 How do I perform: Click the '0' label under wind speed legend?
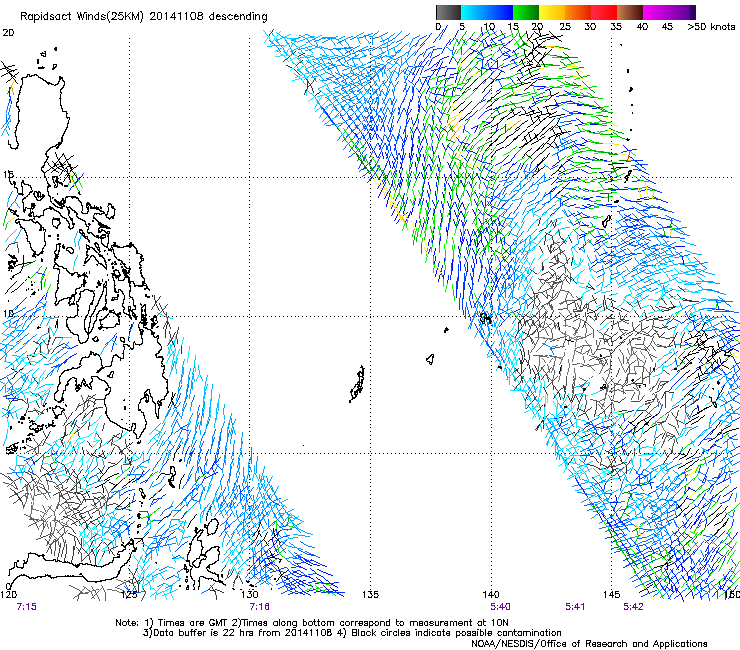coord(438,27)
